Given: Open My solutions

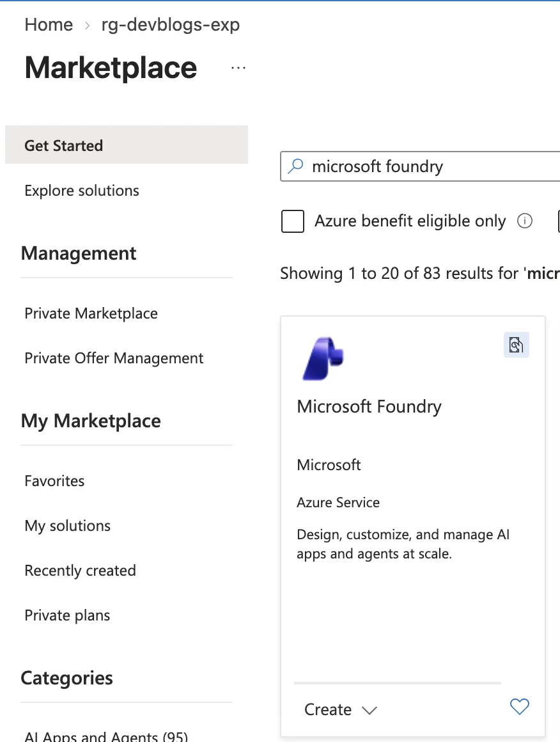Looking at the screenshot, I should pos(68,526).
